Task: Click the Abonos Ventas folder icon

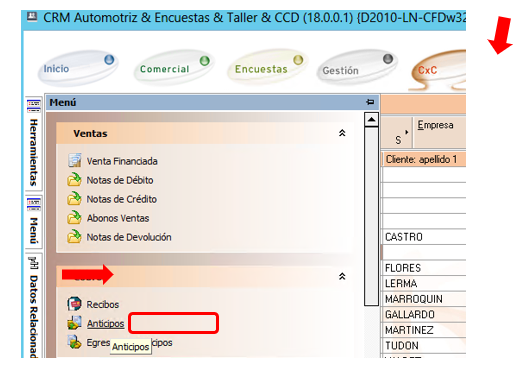Action: [74, 218]
